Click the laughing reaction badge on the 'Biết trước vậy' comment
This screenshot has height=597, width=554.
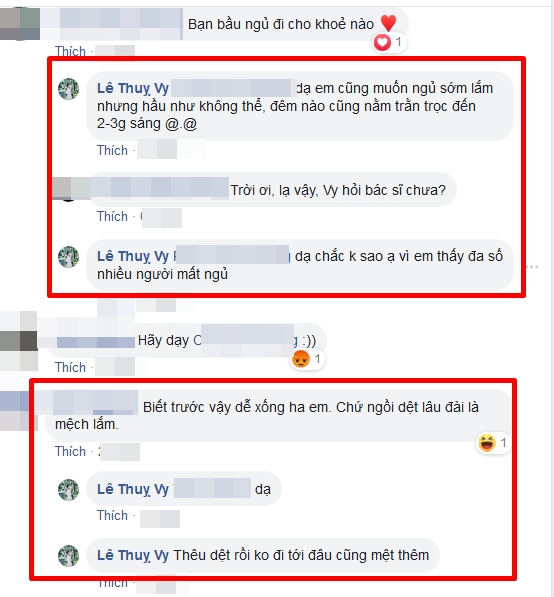tap(493, 443)
